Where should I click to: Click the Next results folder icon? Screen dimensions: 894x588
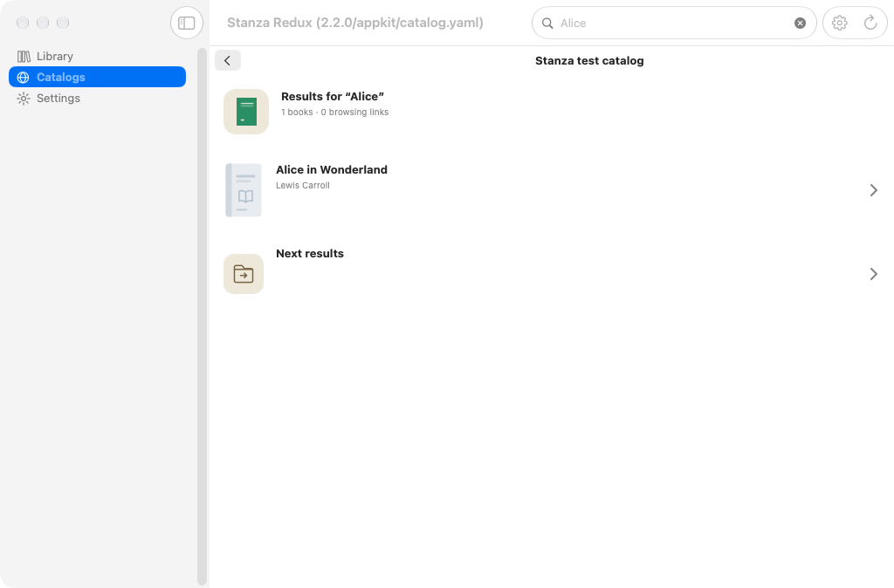point(244,274)
